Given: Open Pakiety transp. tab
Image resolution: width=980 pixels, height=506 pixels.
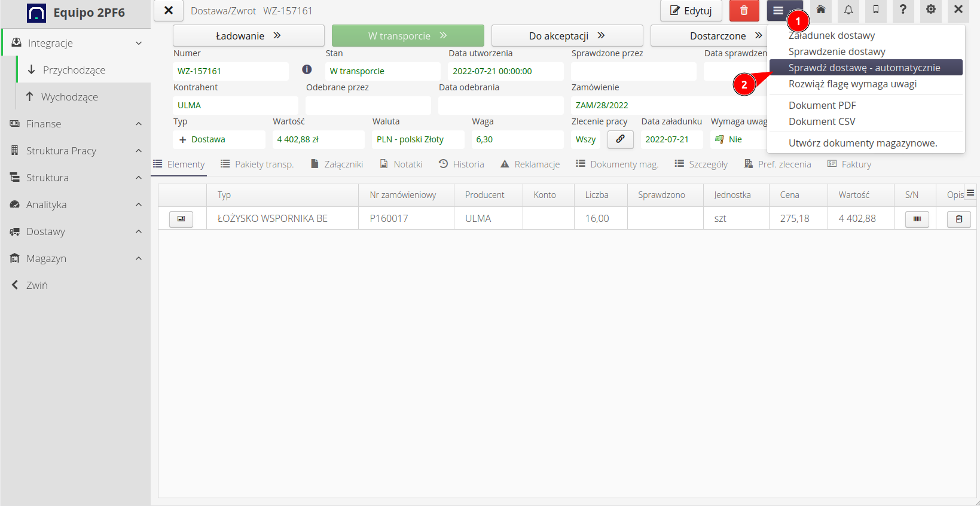Looking at the screenshot, I should [257, 164].
